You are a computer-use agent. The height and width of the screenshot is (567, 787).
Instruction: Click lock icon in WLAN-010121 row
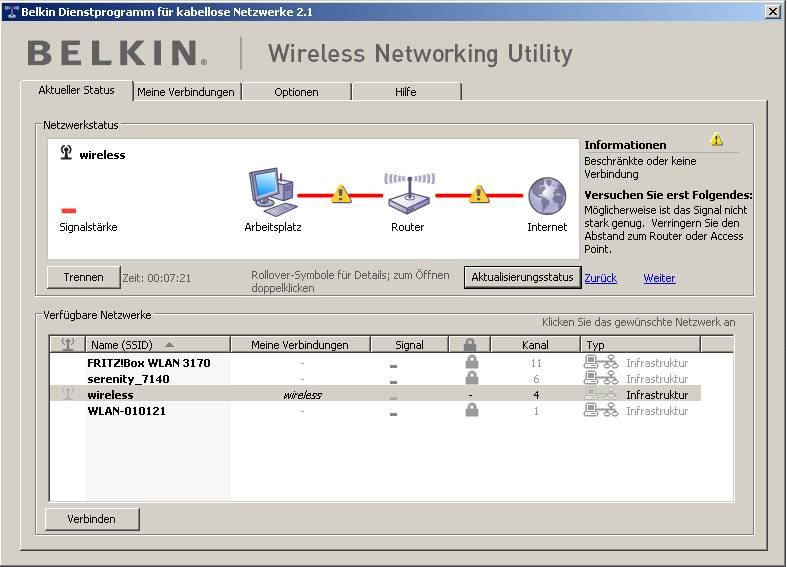pyautogui.click(x=471, y=409)
